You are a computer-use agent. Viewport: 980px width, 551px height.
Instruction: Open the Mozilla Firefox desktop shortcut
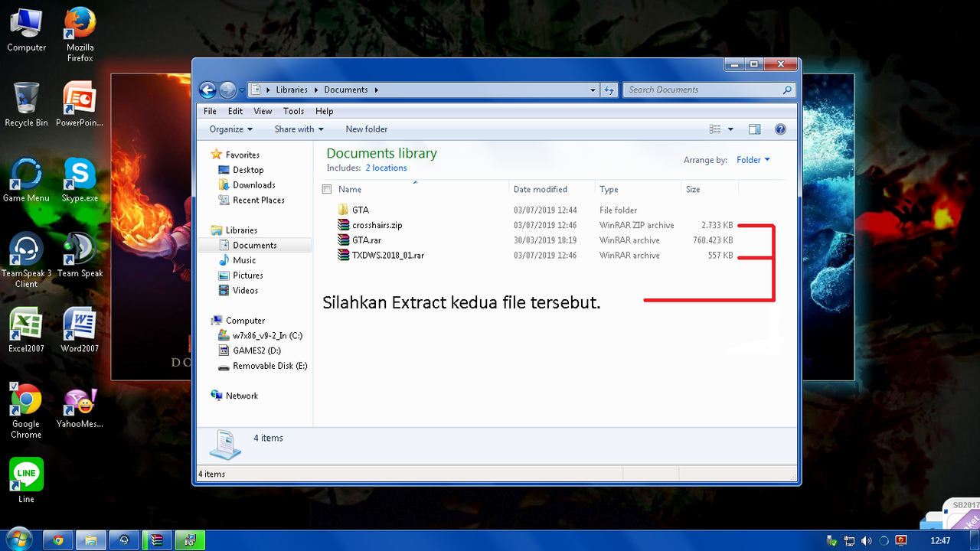coord(80,34)
